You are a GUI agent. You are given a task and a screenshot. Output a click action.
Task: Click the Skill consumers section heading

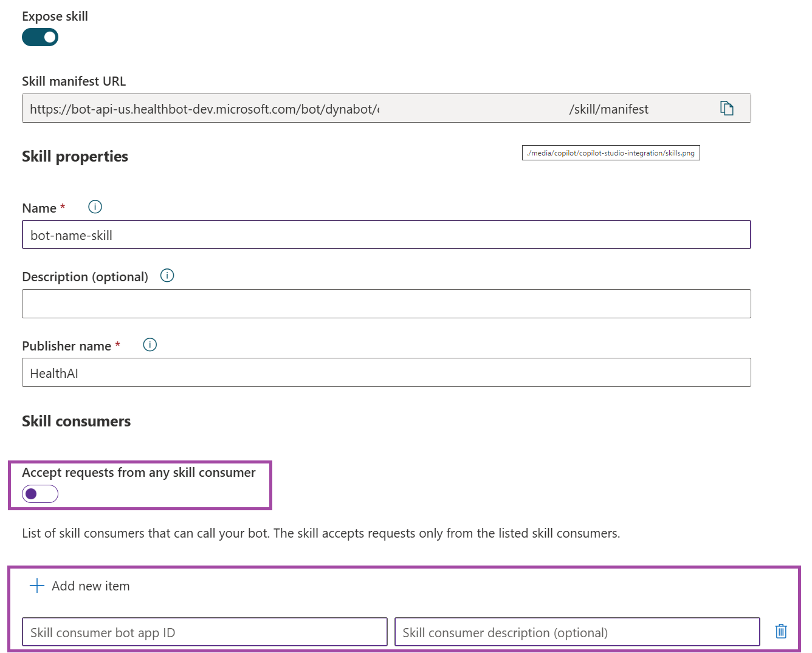point(76,420)
